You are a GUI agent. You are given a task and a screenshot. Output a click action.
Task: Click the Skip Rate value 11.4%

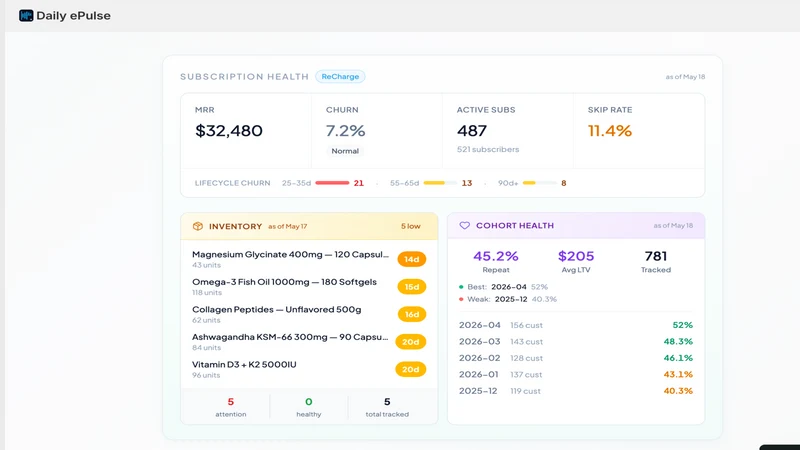[610, 131]
